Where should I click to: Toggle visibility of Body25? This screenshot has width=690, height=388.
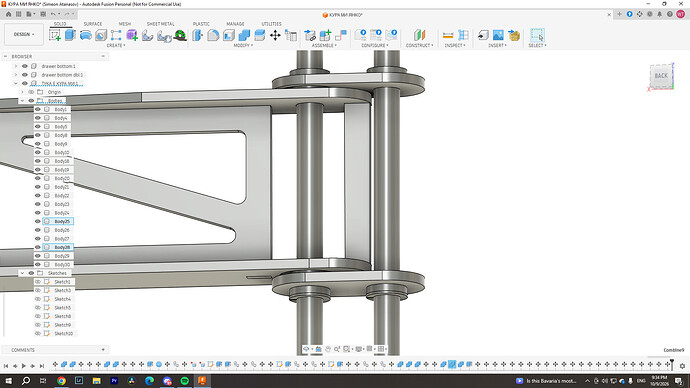38,221
